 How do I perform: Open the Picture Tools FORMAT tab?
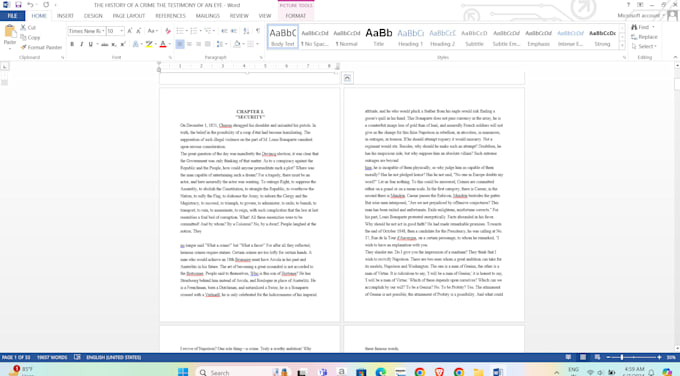(x=296, y=16)
